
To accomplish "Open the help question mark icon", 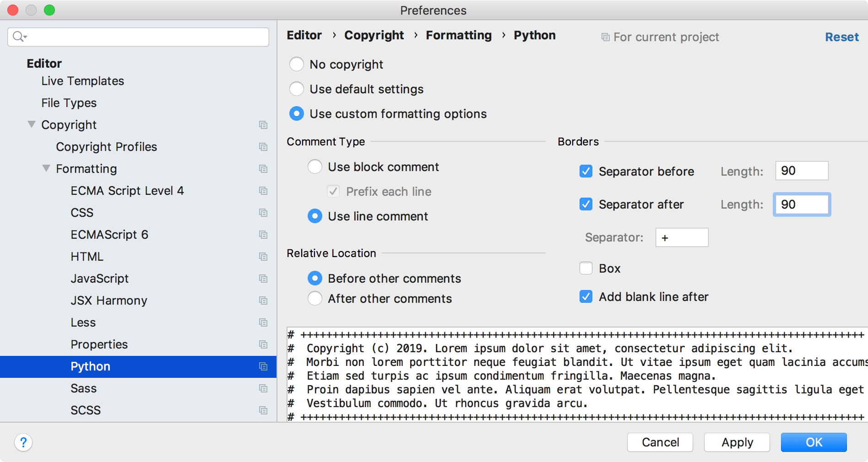I will (x=23, y=442).
